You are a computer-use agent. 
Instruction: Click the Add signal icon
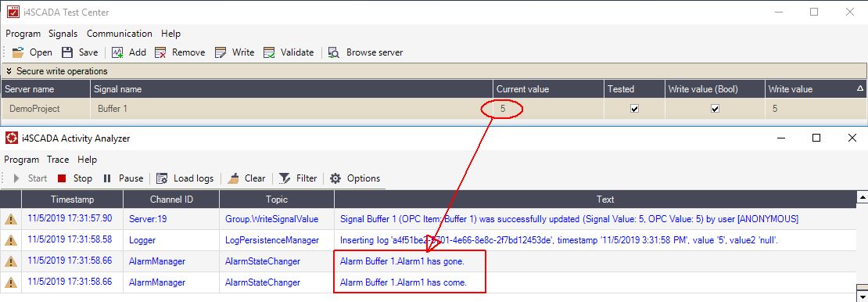pyautogui.click(x=117, y=52)
